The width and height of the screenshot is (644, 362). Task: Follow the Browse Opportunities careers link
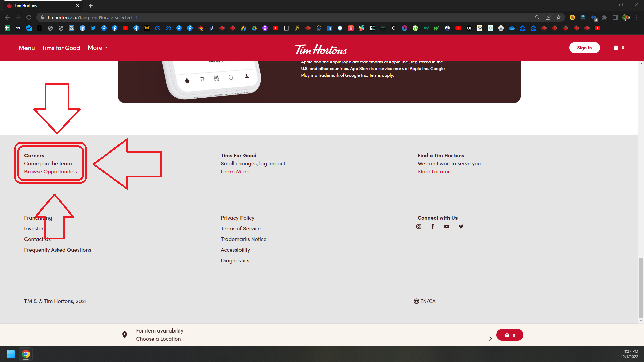[50, 172]
